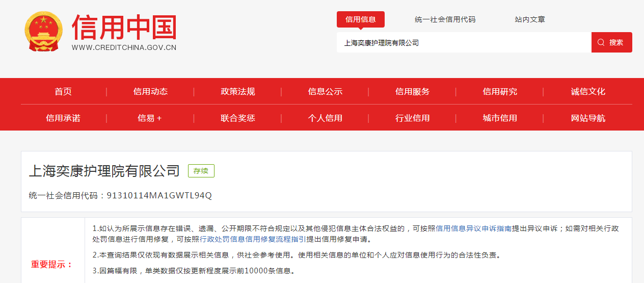Image resolution: width=644 pixels, height=283 pixels.
Task: Click the search input field
Action: (464, 42)
